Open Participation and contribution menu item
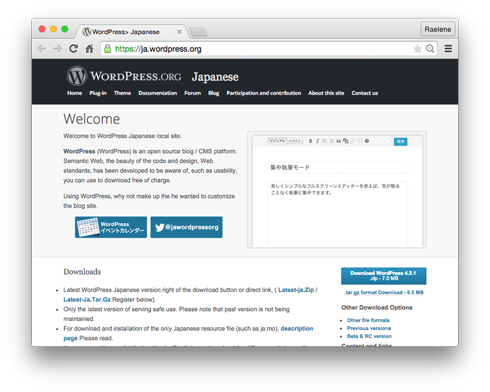 pyautogui.click(x=264, y=93)
